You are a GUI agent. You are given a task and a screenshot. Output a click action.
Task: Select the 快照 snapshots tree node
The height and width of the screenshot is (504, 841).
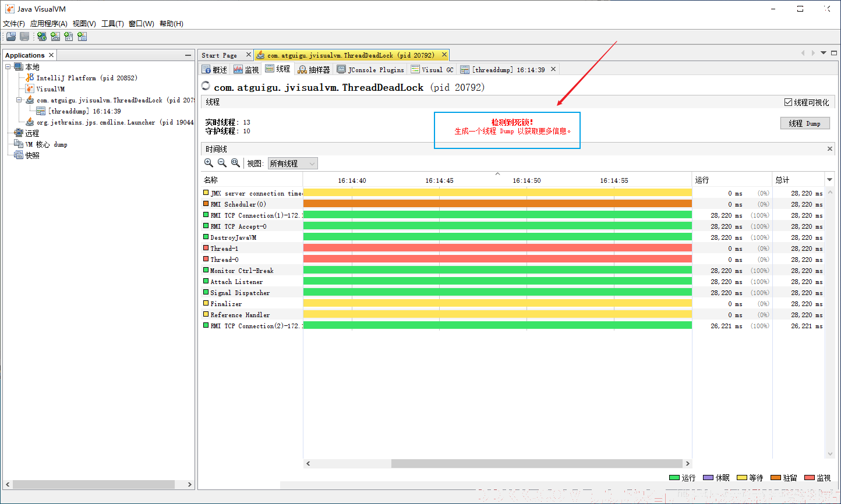pos(27,155)
